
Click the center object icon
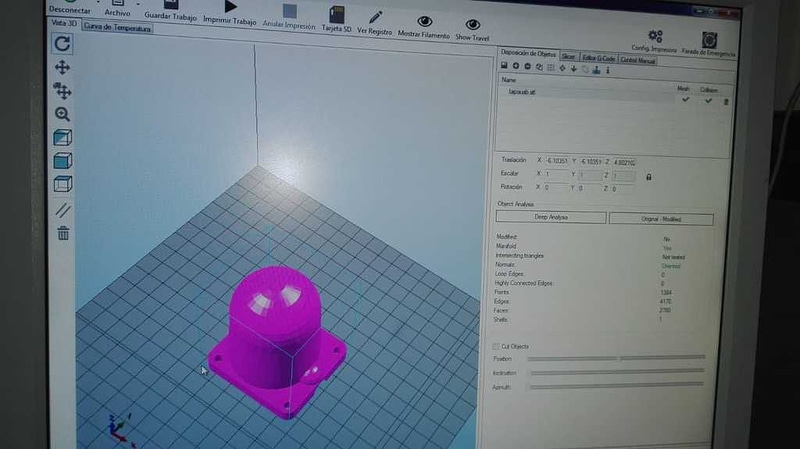pos(562,68)
